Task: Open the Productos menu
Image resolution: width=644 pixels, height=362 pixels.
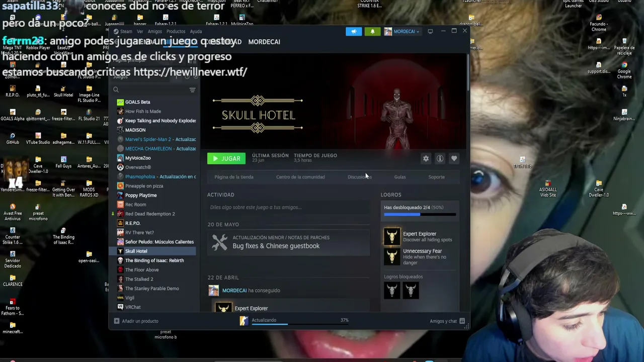Action: [x=176, y=31]
